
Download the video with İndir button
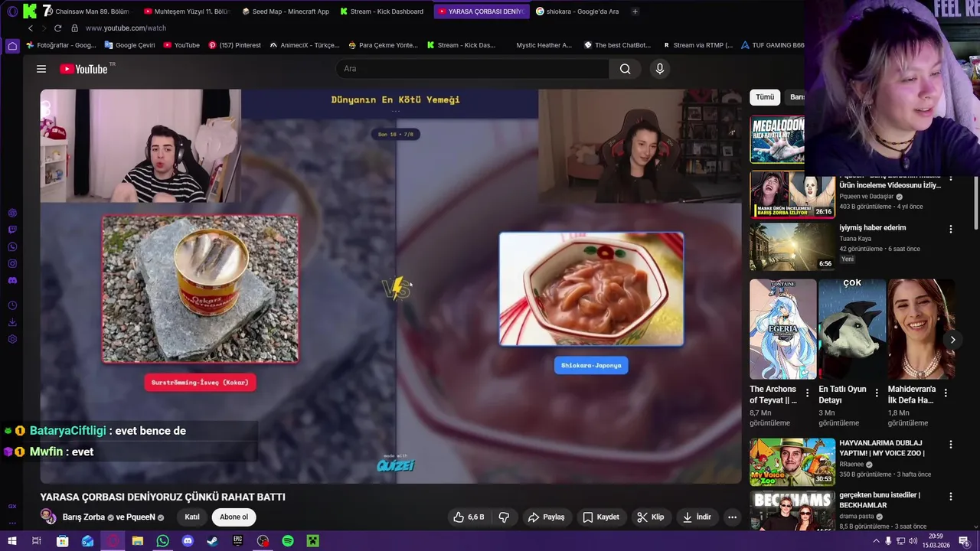[697, 517]
